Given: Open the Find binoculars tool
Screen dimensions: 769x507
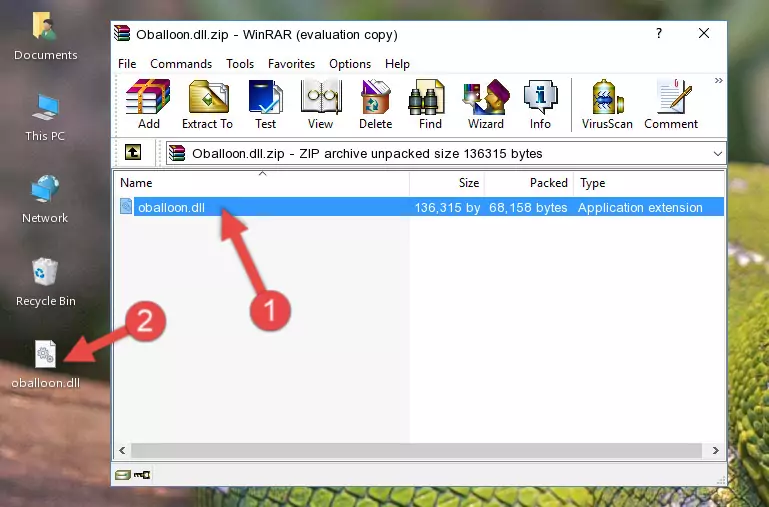Looking at the screenshot, I should [x=430, y=104].
